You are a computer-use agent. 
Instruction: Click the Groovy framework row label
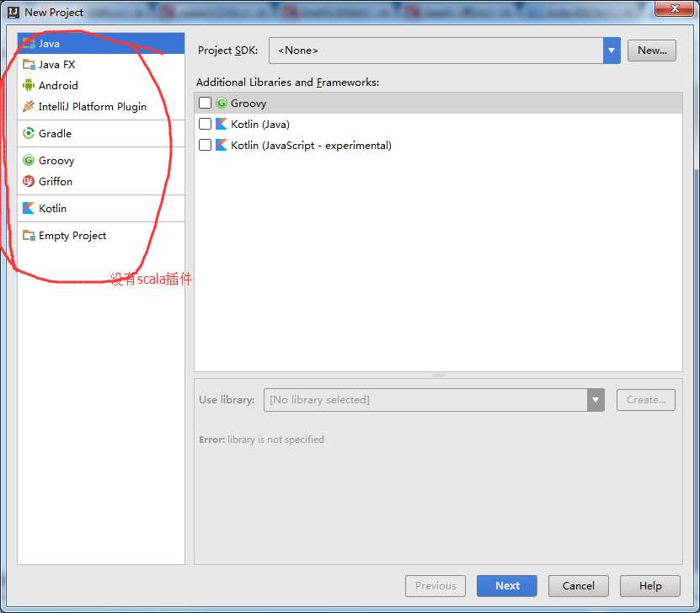[248, 104]
